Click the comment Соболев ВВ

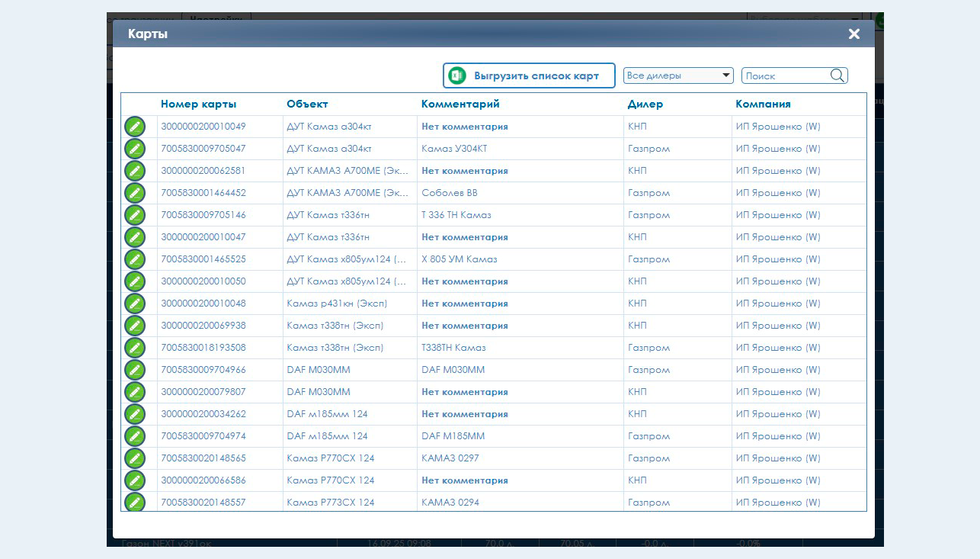(450, 193)
